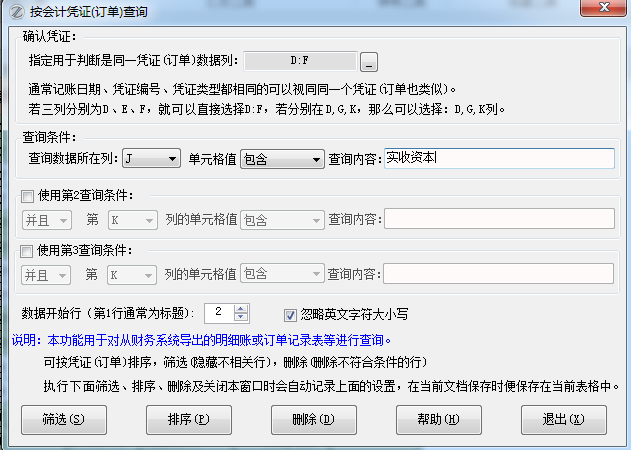Increase the data start row spinner value
The width and height of the screenshot is (631, 450).
[241, 308]
